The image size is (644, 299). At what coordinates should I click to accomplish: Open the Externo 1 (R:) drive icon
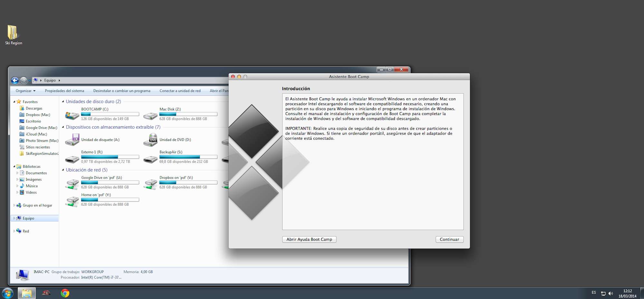click(72, 159)
